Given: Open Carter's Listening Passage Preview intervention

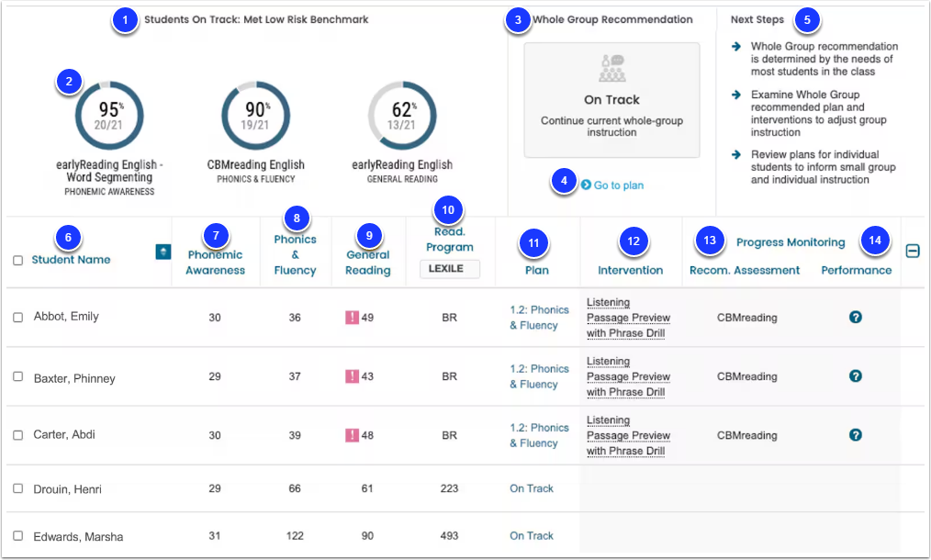Looking at the screenshot, I should pyautogui.click(x=628, y=435).
